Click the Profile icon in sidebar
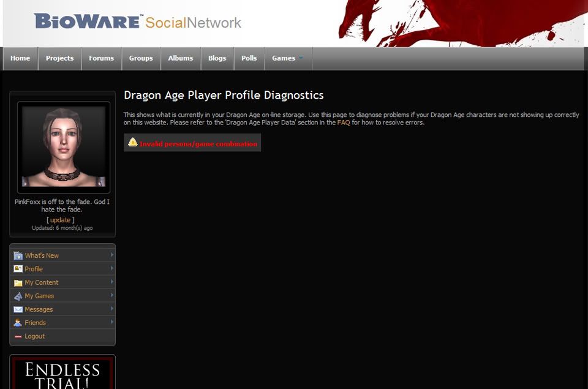Viewport: 588px width, 389px height. (18, 269)
